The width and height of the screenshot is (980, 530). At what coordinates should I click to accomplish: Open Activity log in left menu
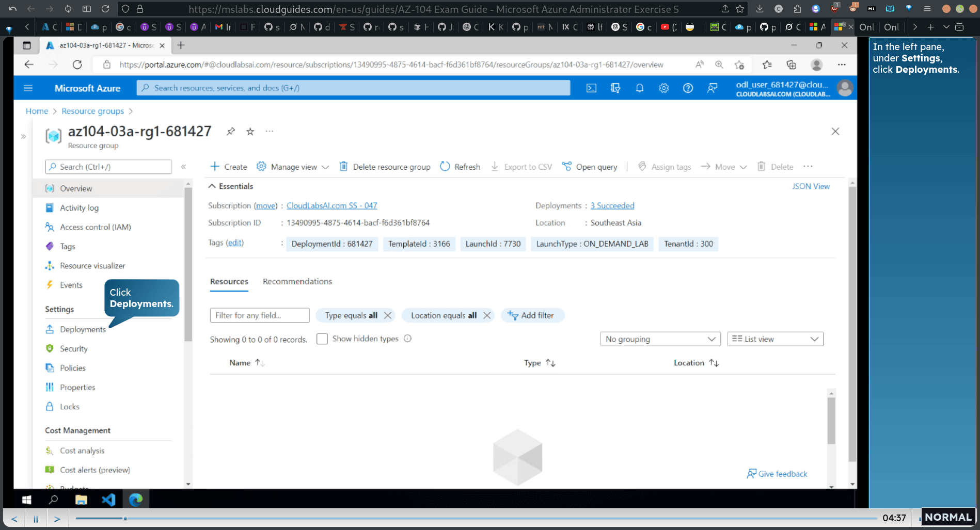pos(79,207)
